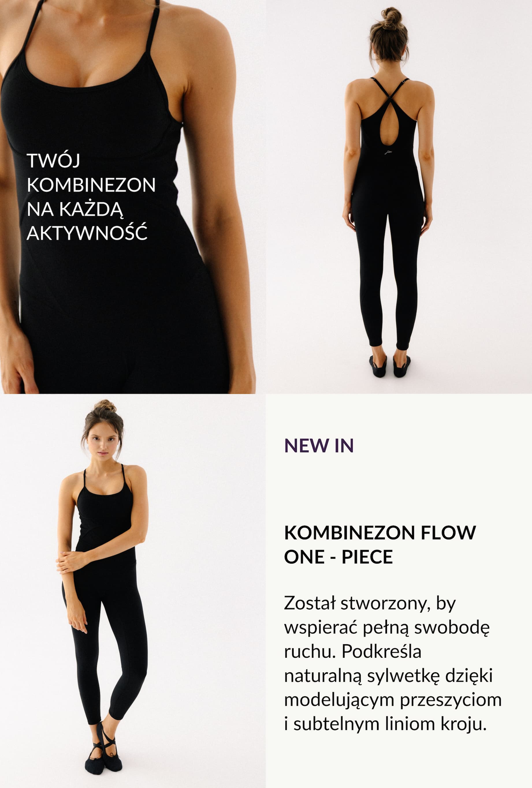Image resolution: width=532 pixels, height=788 pixels.
Task: Open the back-view full-length model photo
Action: 399,197
